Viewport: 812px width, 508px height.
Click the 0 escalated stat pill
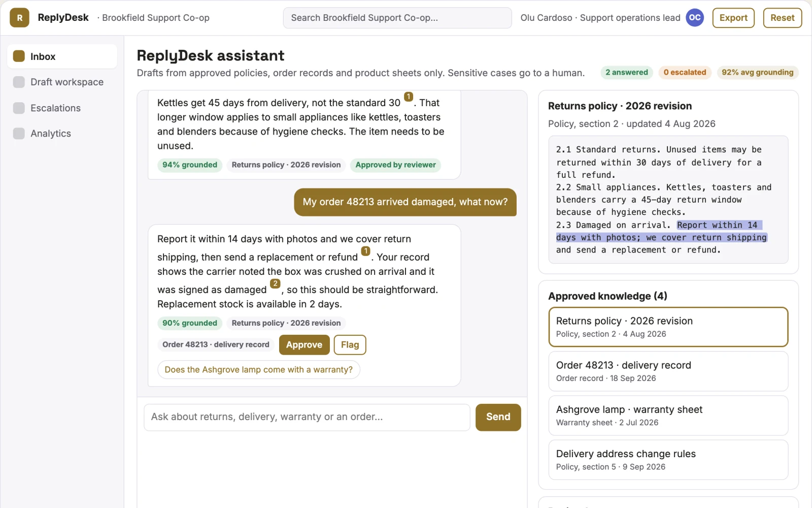coord(685,73)
